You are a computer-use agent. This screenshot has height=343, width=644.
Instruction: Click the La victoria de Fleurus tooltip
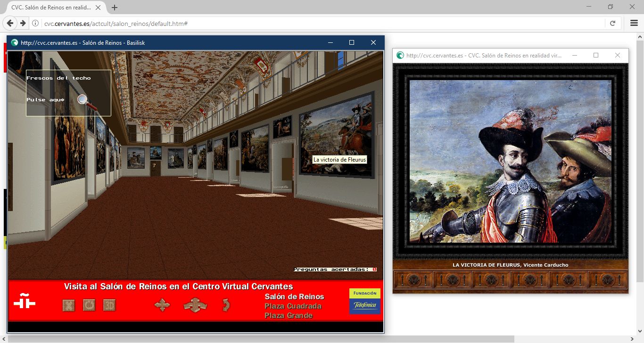coord(340,160)
